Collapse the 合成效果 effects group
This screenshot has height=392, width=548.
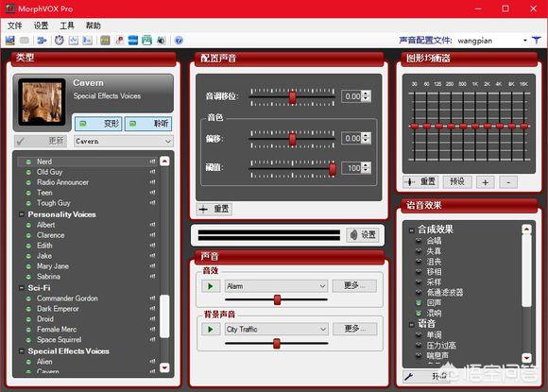click(x=412, y=230)
